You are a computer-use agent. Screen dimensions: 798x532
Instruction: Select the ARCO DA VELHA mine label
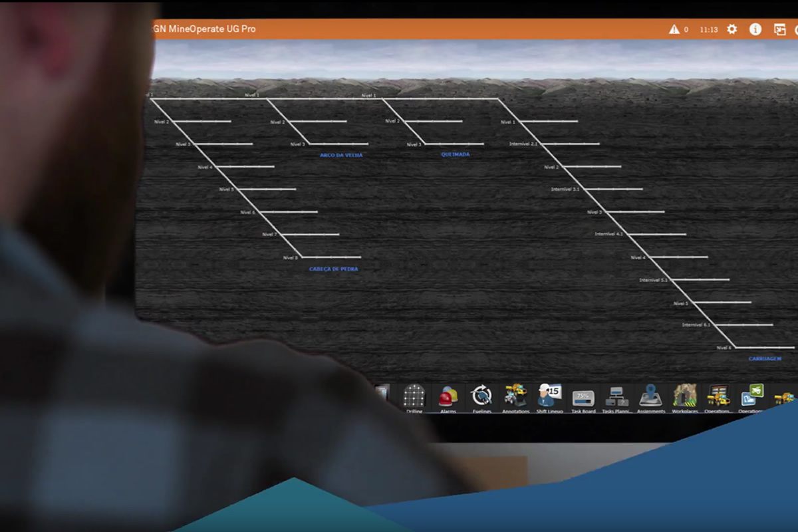[341, 155]
